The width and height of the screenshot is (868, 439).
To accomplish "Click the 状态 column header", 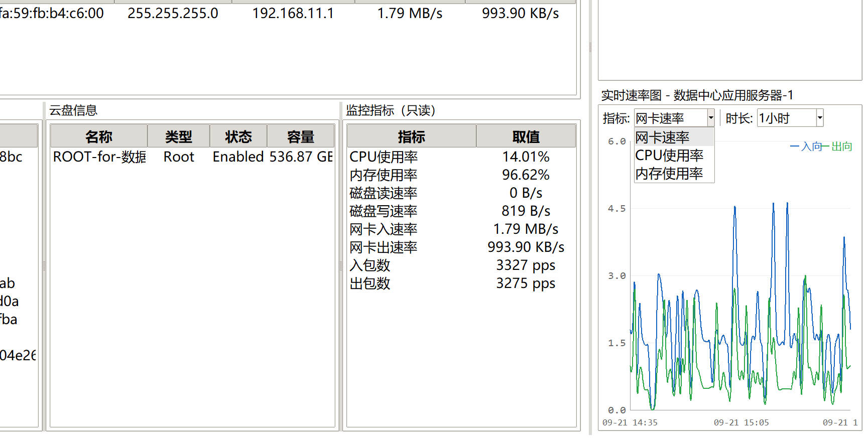I will [238, 136].
